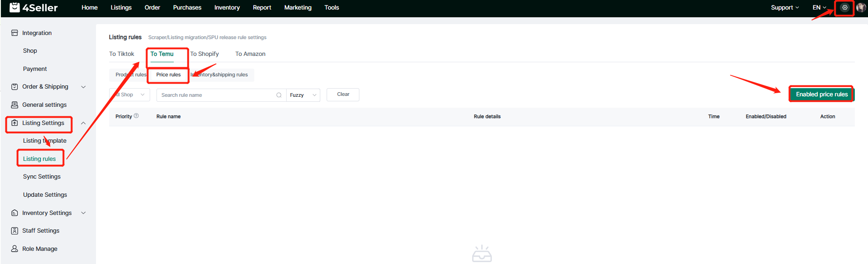Click the Clear button
This screenshot has height=264, width=868.
(343, 95)
